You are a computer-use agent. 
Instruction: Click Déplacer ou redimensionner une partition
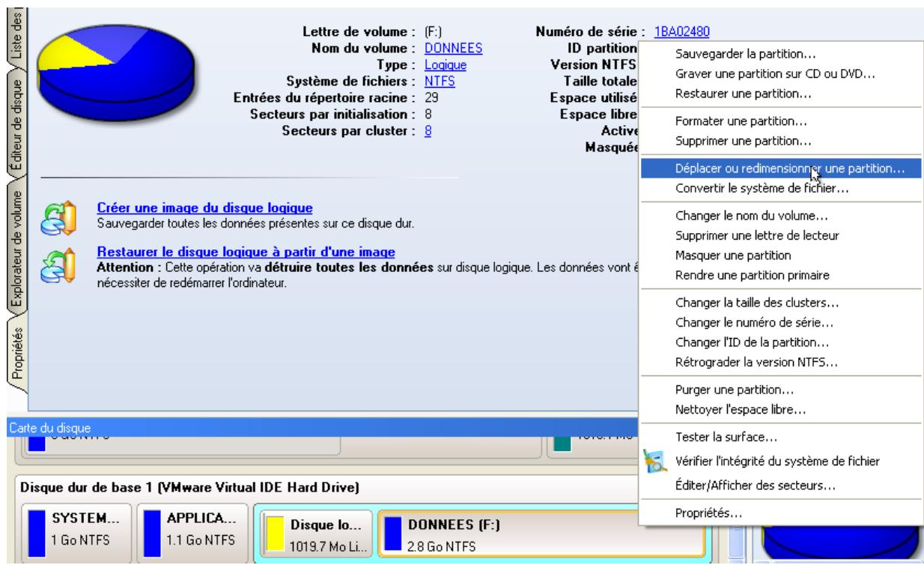(x=780, y=169)
